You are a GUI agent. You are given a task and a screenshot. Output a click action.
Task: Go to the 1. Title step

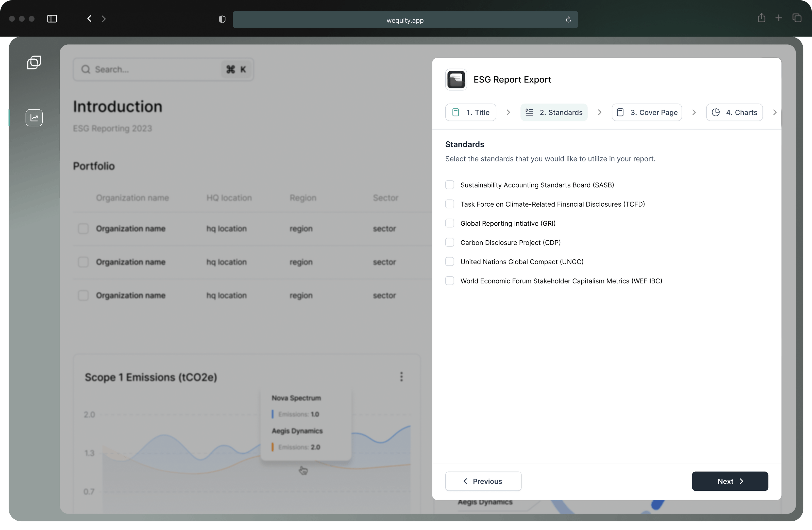[470, 112]
